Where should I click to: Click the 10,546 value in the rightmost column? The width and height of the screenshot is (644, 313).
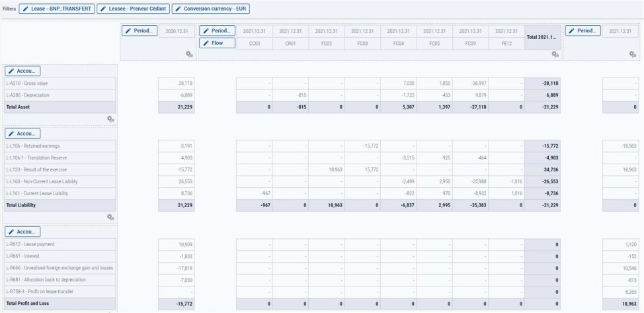tap(620, 268)
